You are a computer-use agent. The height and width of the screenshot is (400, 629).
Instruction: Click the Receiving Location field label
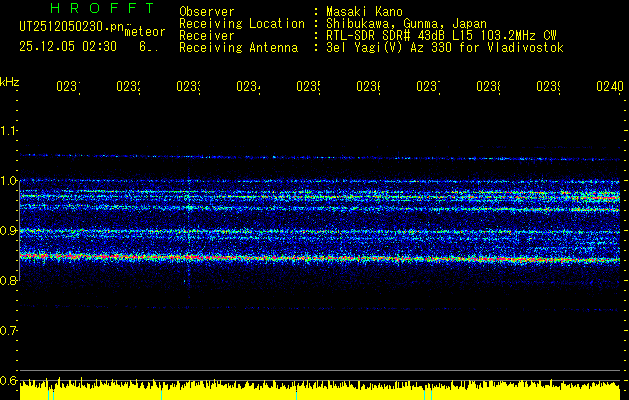click(241, 23)
